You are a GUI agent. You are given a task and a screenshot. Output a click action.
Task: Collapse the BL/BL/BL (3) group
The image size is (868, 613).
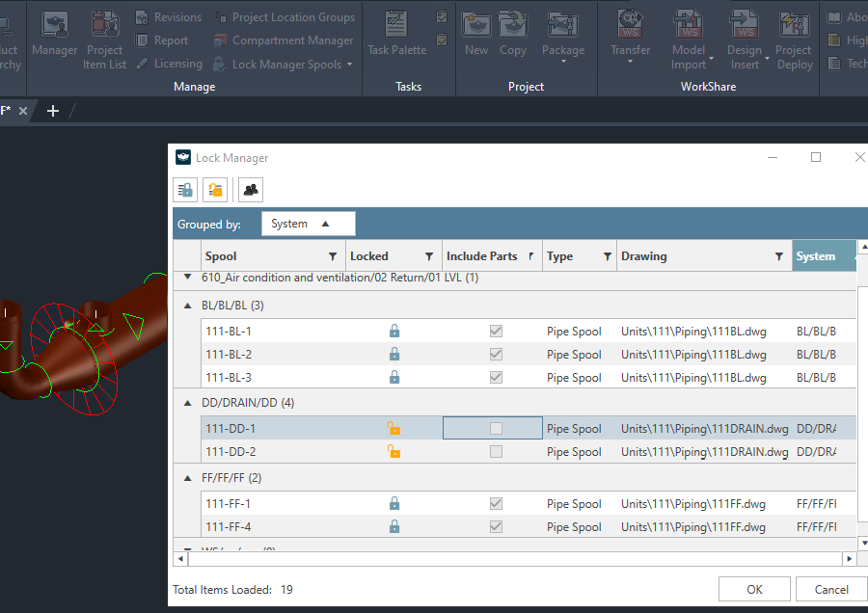[x=188, y=306]
